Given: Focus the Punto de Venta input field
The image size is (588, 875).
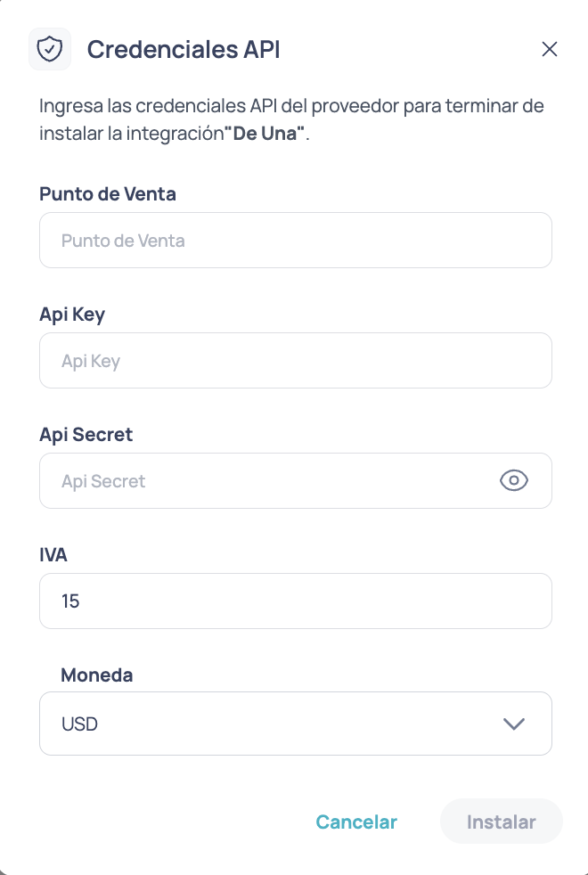Looking at the screenshot, I should [x=296, y=240].
